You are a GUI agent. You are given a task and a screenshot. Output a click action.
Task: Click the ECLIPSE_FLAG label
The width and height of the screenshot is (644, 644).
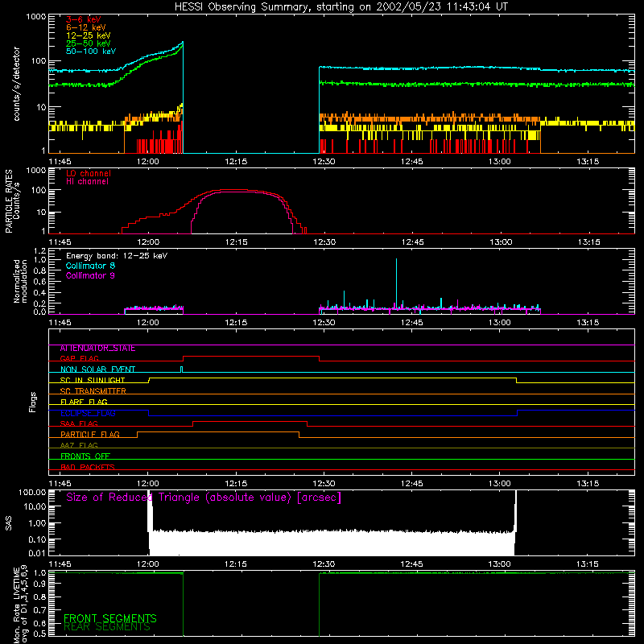(x=88, y=413)
